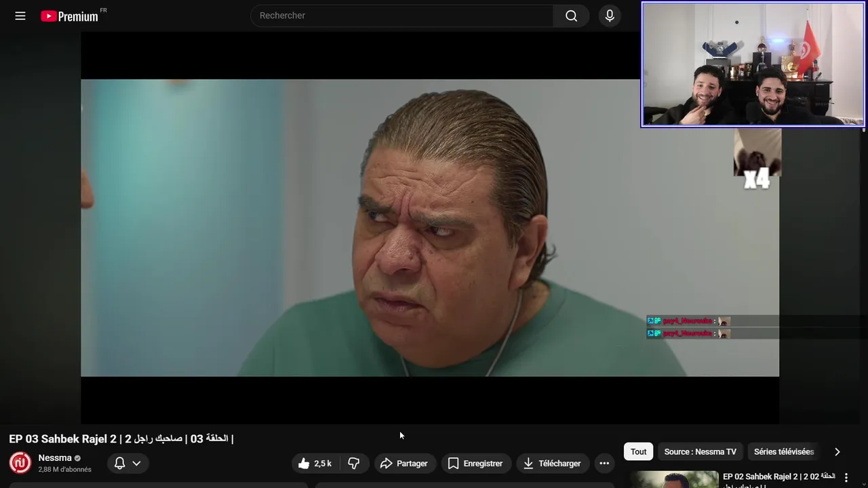Click the 2,88 M d'abonnés subscriber count
The width and height of the screenshot is (868, 488).
[x=65, y=470]
